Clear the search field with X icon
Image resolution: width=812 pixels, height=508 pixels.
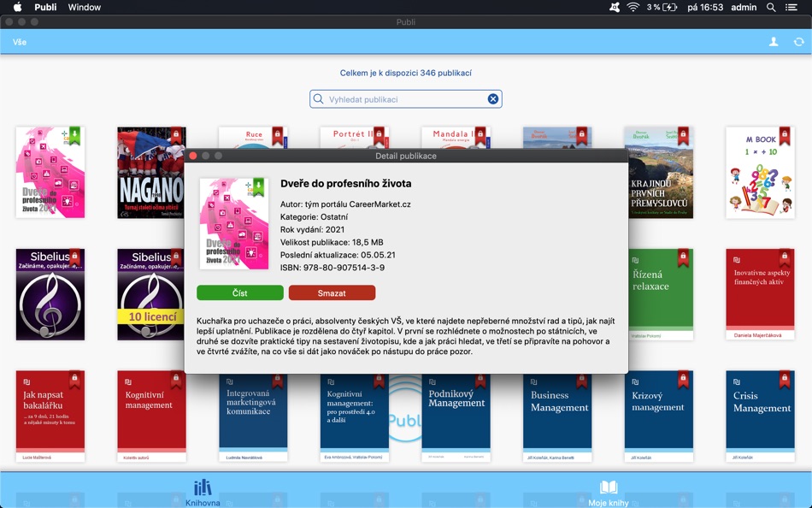click(493, 99)
